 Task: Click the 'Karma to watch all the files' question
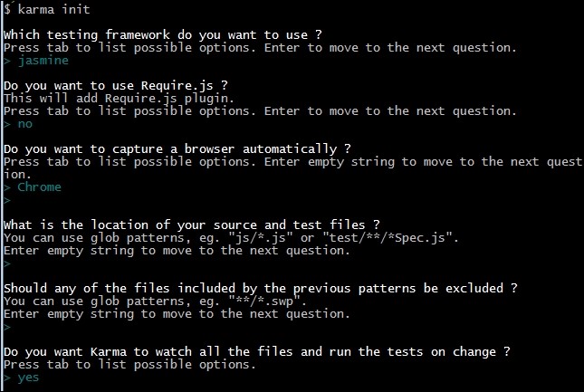coord(257,352)
